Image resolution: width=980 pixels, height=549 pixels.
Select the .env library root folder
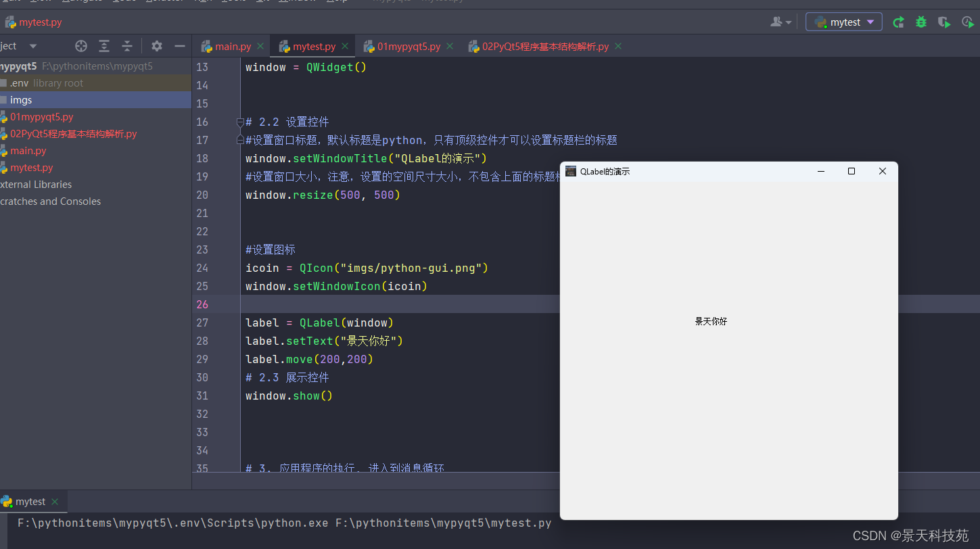[95, 83]
